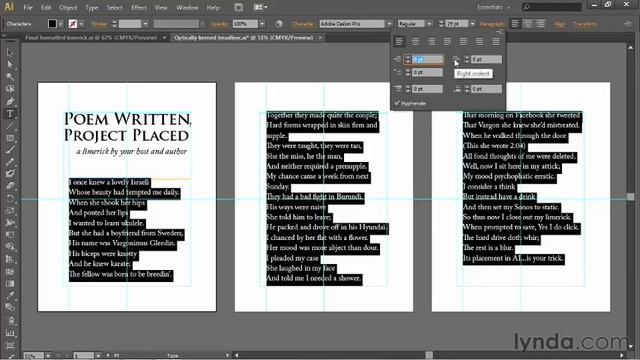Screen dimensions: 640x360
Task: Select the Symbol Sprayer tool
Action: 10,321
